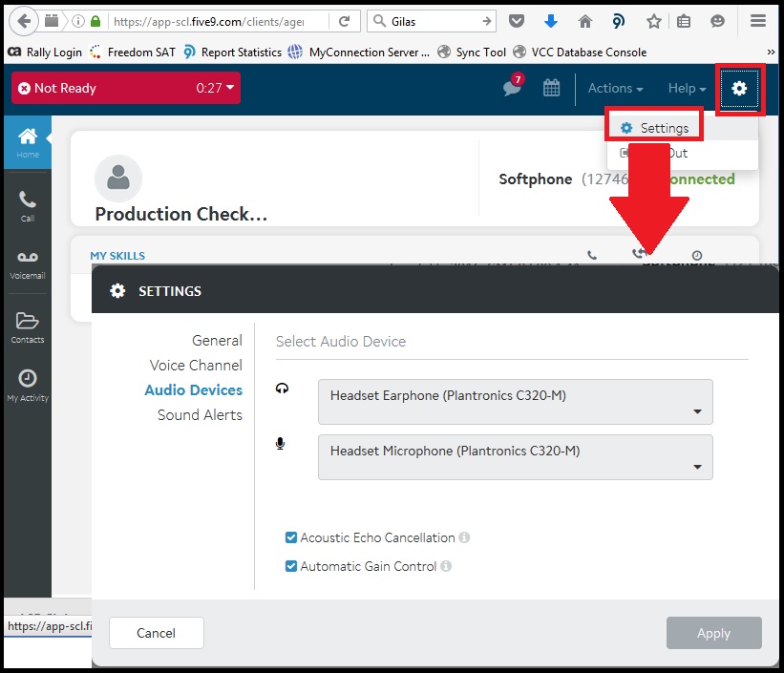Open the Help menu

687,88
